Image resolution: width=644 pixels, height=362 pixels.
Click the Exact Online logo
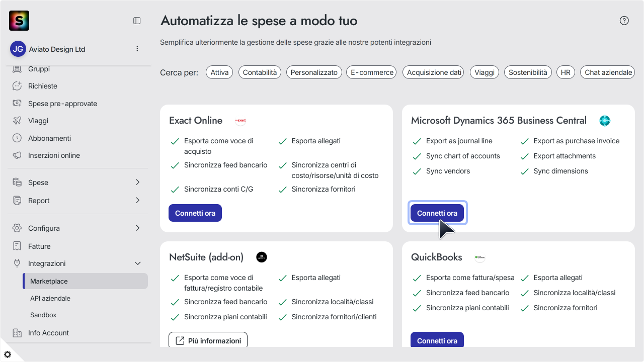pos(240,121)
